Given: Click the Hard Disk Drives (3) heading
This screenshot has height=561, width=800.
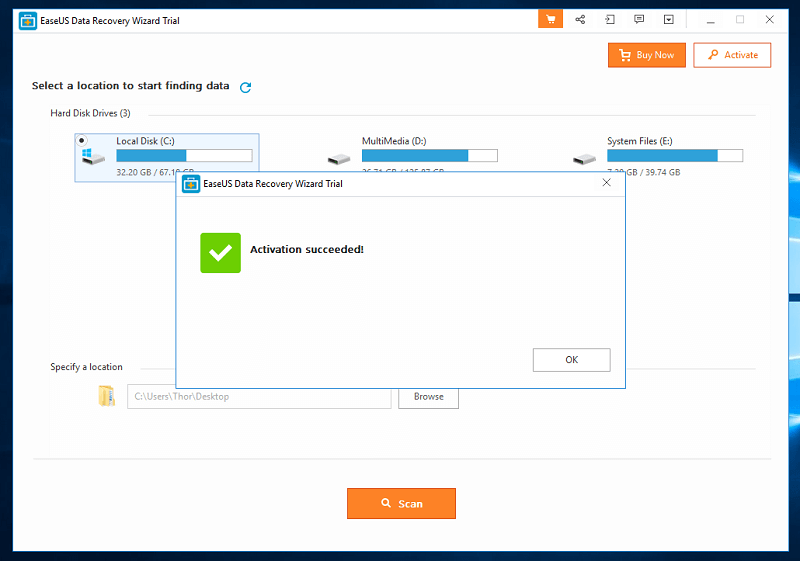Looking at the screenshot, I should tap(90, 113).
